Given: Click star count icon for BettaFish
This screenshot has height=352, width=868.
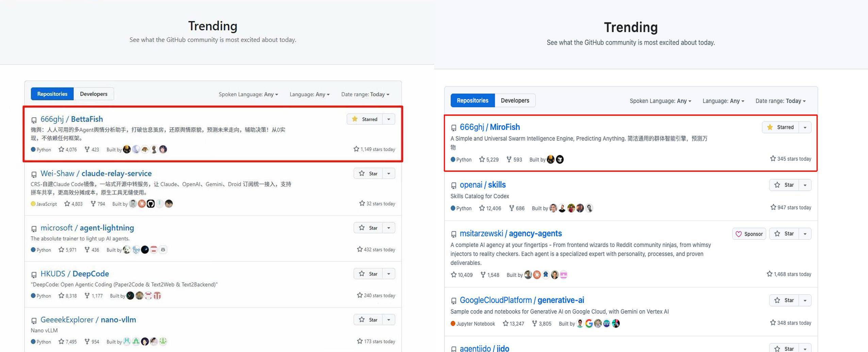Looking at the screenshot, I should (x=61, y=149).
